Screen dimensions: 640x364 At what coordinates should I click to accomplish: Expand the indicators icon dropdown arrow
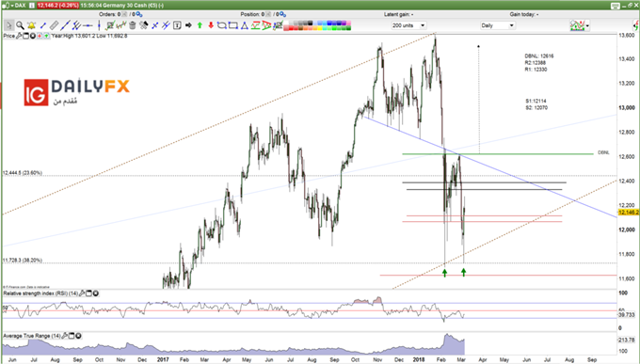587,25
